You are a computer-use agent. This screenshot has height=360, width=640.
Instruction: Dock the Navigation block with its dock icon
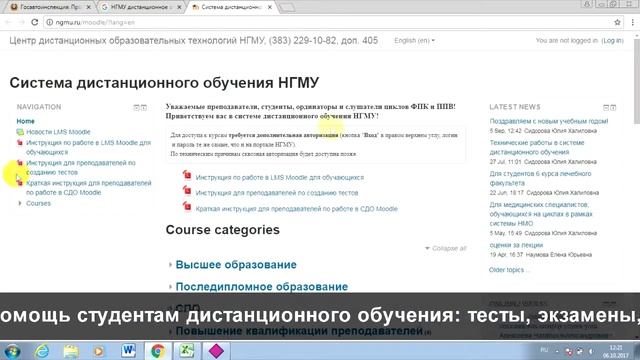pyautogui.click(x=144, y=107)
